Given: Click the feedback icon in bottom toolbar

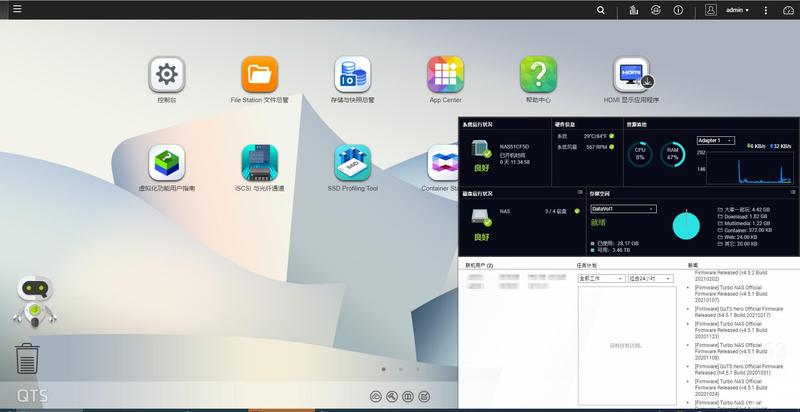Looking at the screenshot, I should click(424, 396).
